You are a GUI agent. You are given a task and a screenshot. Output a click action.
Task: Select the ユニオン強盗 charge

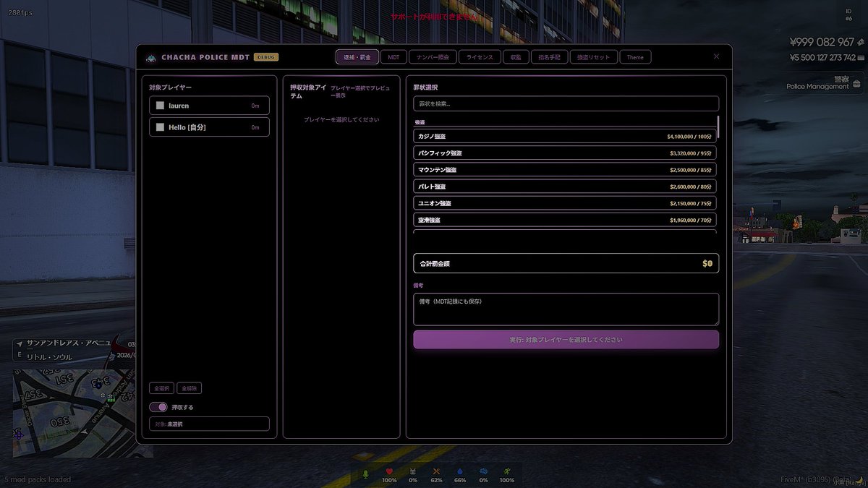point(565,203)
